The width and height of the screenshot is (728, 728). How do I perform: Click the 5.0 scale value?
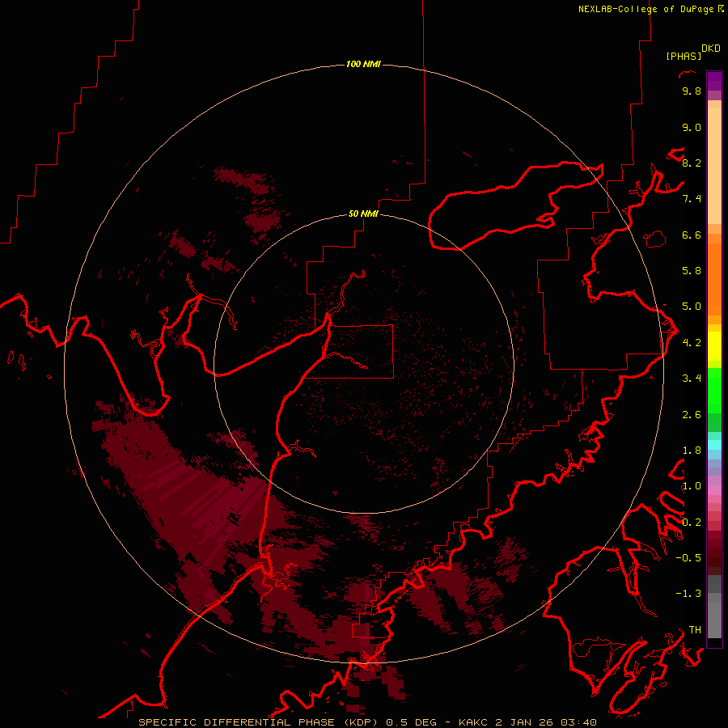[x=692, y=307]
